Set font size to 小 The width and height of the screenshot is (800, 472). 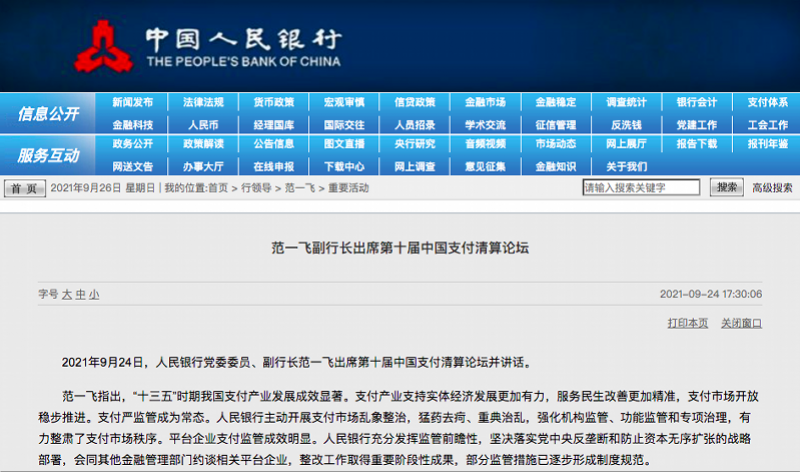point(94,294)
